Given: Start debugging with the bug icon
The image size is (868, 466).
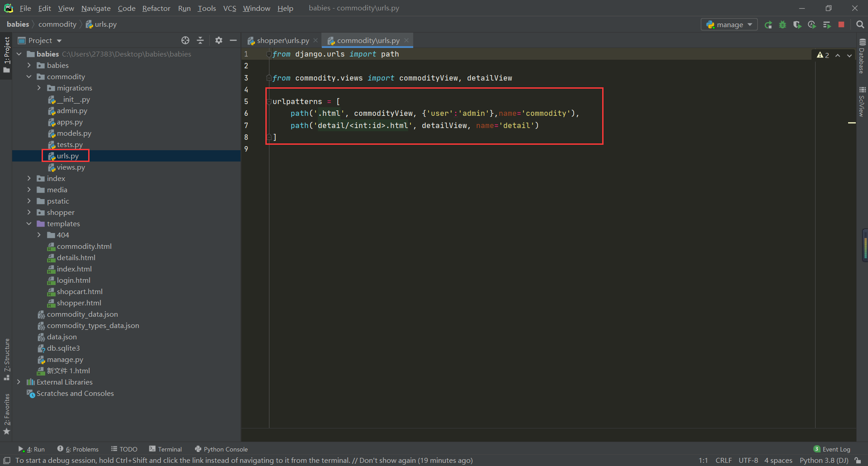Looking at the screenshot, I should [783, 24].
